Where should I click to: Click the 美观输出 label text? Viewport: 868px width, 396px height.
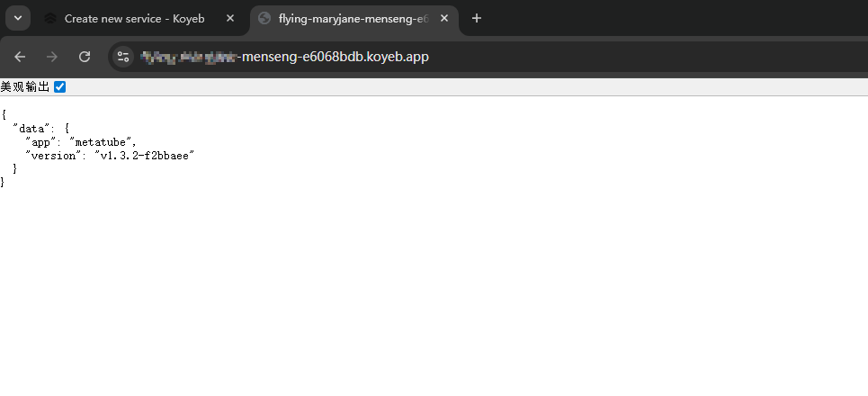pos(25,87)
